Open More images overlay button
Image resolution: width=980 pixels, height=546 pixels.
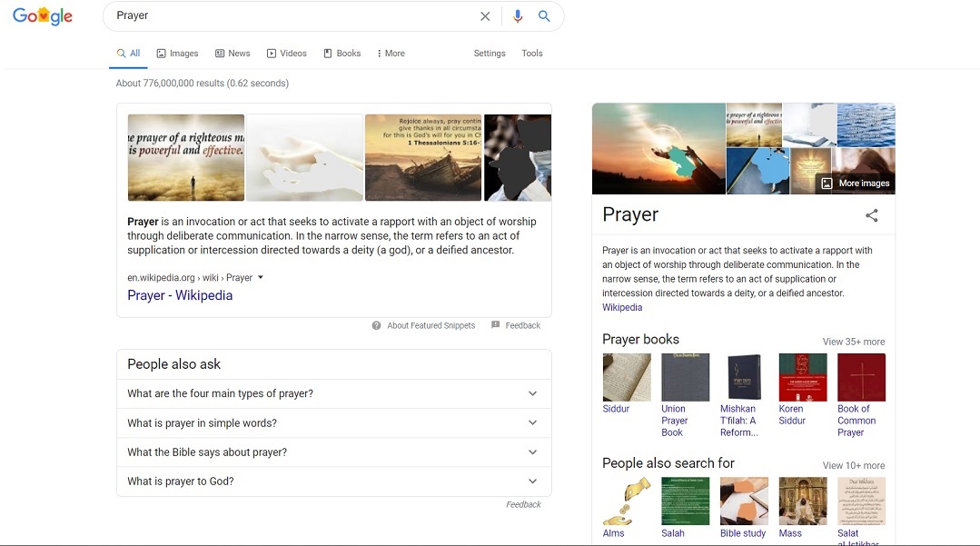coord(855,183)
